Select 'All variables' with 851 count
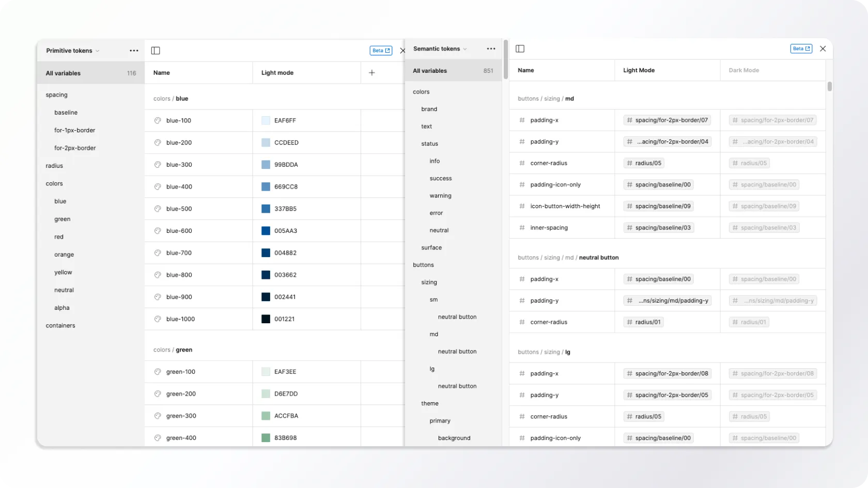This screenshot has width=868, height=488. point(453,71)
